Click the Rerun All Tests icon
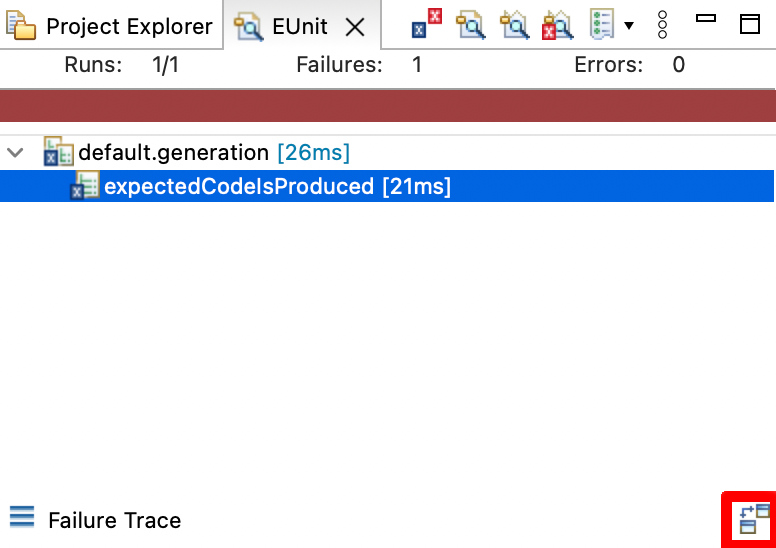 tap(515, 26)
